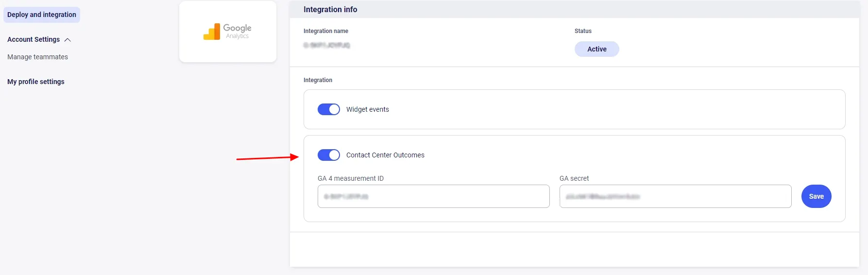The width and height of the screenshot is (868, 275).
Task: Select the Google Analytics wordmark on the card
Action: 237,31
